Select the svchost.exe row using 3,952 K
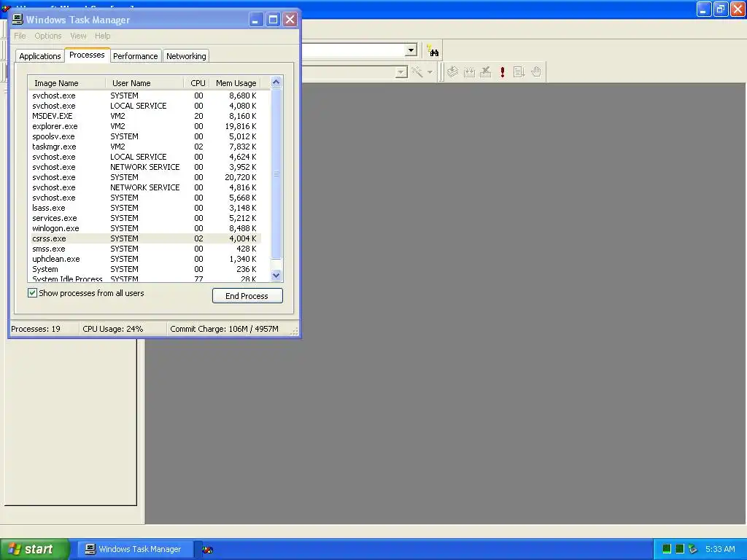 pyautogui.click(x=144, y=167)
